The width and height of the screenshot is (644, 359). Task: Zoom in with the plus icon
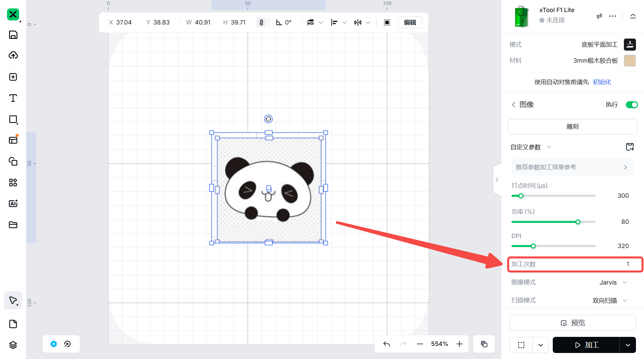pyautogui.click(x=460, y=344)
